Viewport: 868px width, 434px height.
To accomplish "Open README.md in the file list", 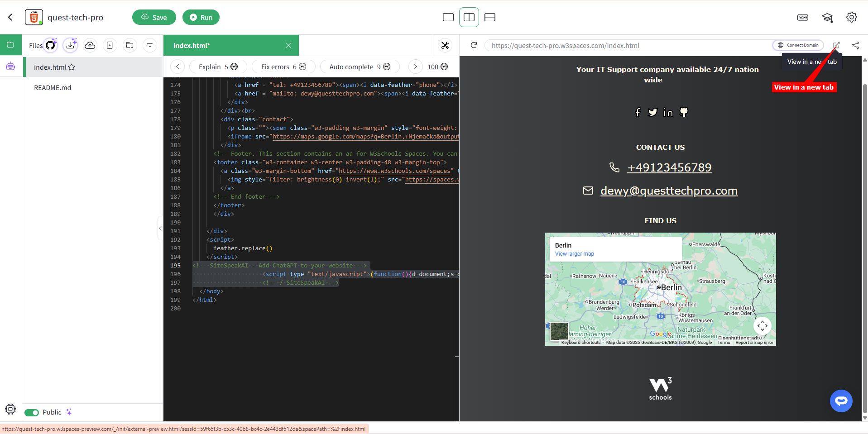I will pyautogui.click(x=53, y=88).
